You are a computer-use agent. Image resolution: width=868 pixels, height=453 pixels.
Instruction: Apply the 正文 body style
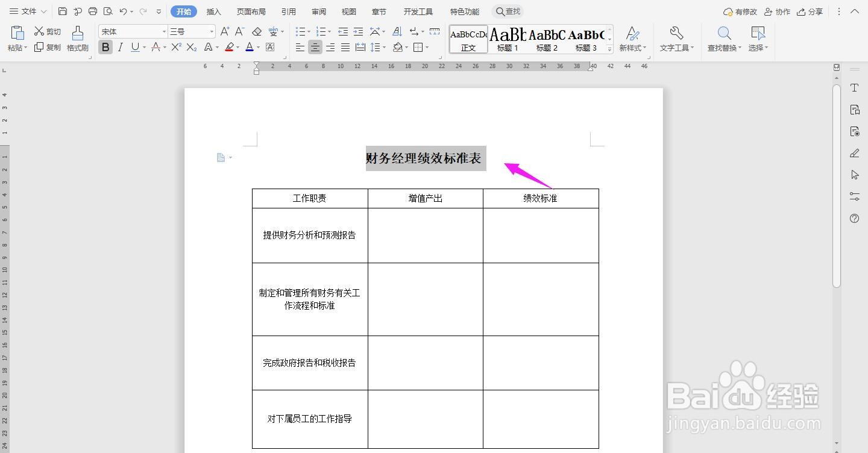(468, 39)
